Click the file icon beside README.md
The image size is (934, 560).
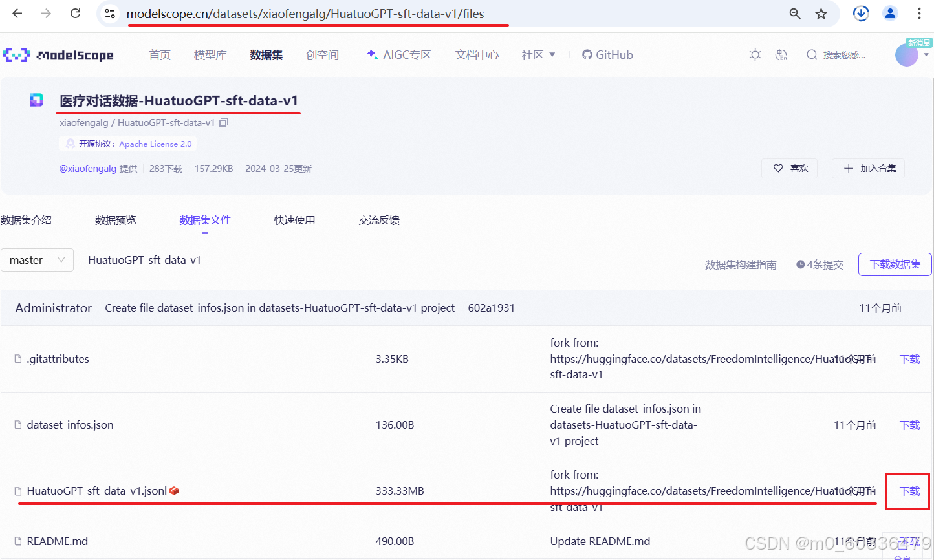(18, 541)
